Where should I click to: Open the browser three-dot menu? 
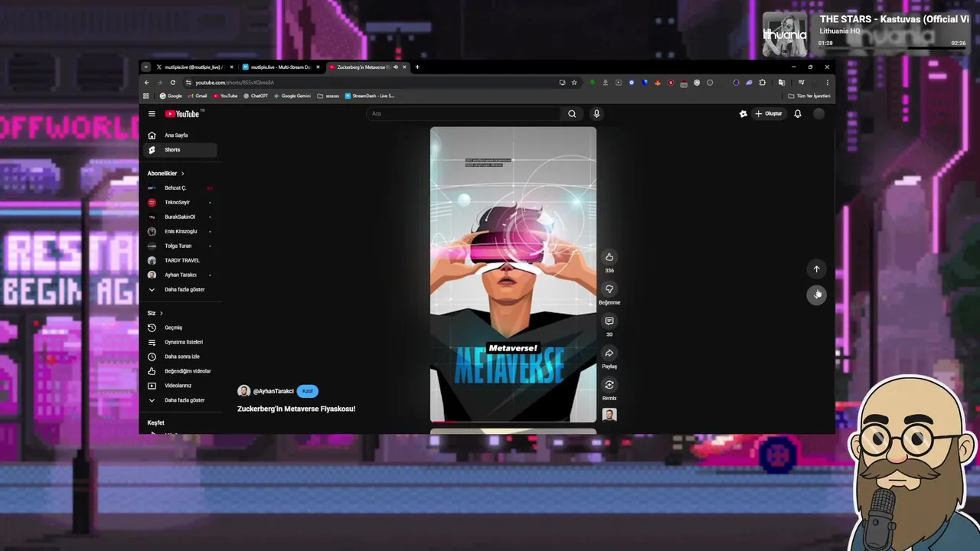tap(827, 83)
